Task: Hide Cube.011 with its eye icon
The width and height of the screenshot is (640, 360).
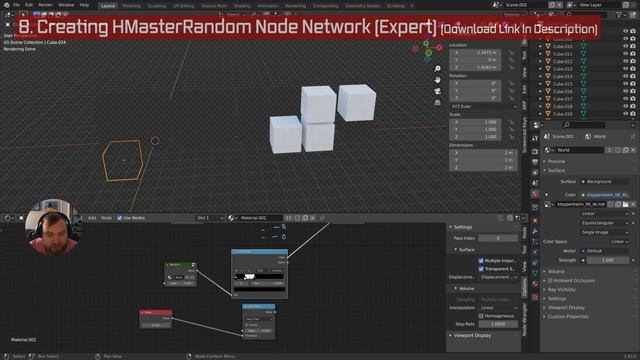Action: 625,54
